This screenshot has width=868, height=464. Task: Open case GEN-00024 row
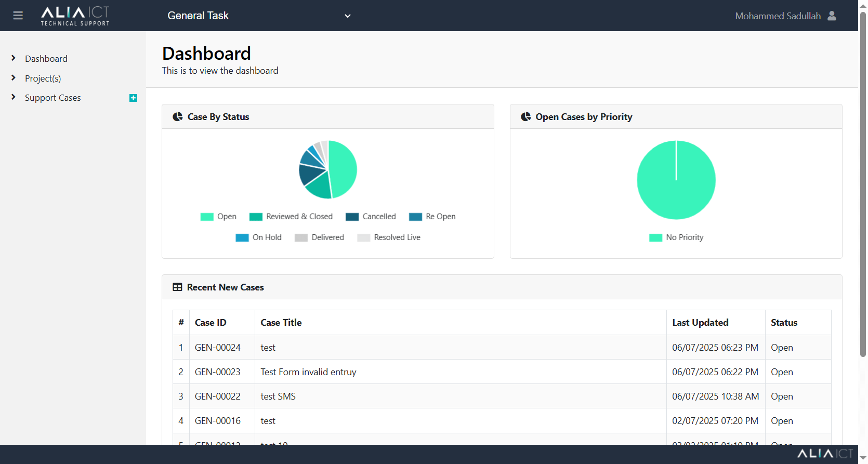click(217, 348)
